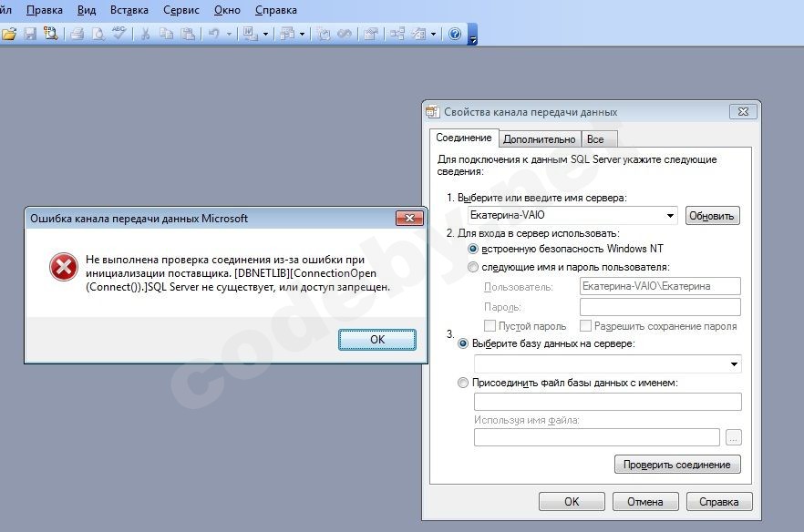Click the Office Links toolbar icon
The width and height of the screenshot is (804, 532).
tap(250, 34)
